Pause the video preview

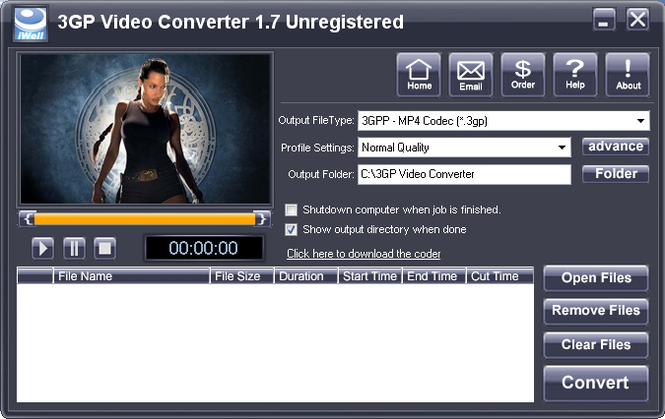74,248
